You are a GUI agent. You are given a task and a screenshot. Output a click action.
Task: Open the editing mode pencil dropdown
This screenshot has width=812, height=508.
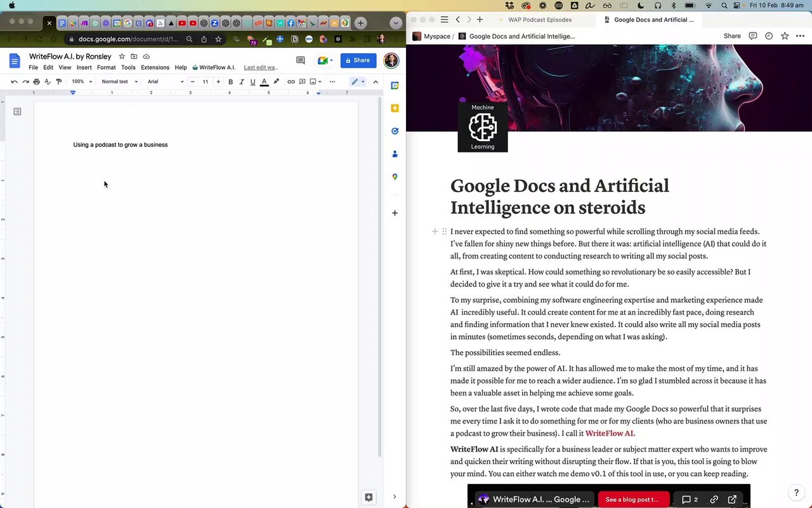[x=358, y=81]
